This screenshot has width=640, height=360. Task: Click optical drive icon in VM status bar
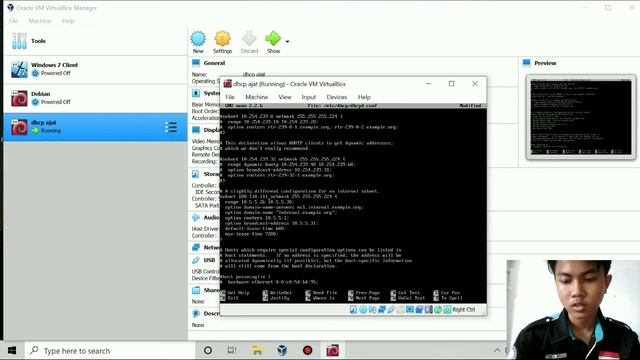tap(363, 310)
